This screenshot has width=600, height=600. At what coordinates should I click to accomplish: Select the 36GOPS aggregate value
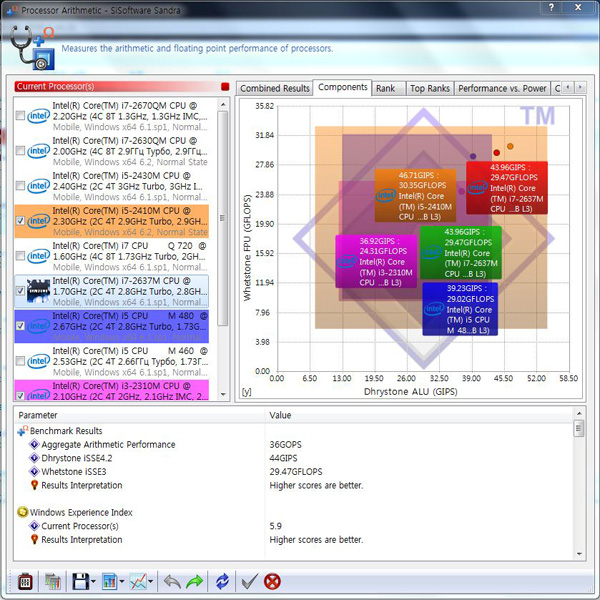pos(285,445)
